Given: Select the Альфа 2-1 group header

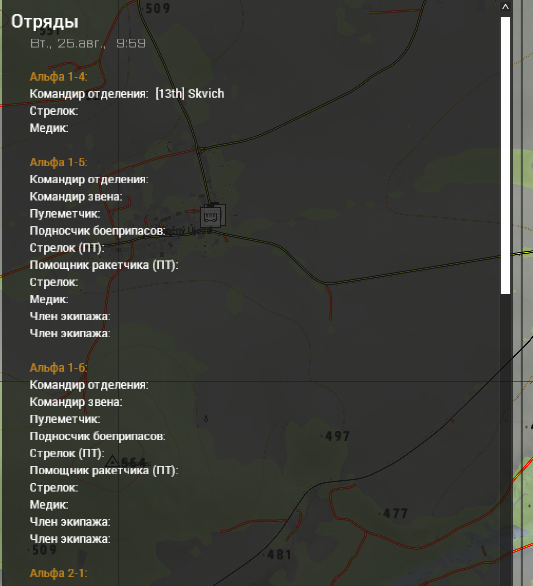Looking at the screenshot, I should click(58, 573).
